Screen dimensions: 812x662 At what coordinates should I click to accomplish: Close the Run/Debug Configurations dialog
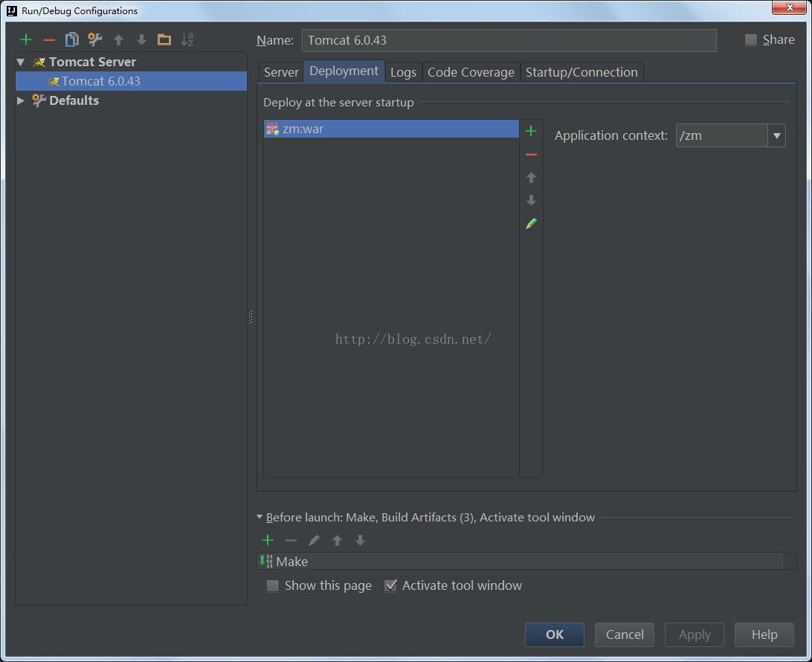(x=789, y=7)
